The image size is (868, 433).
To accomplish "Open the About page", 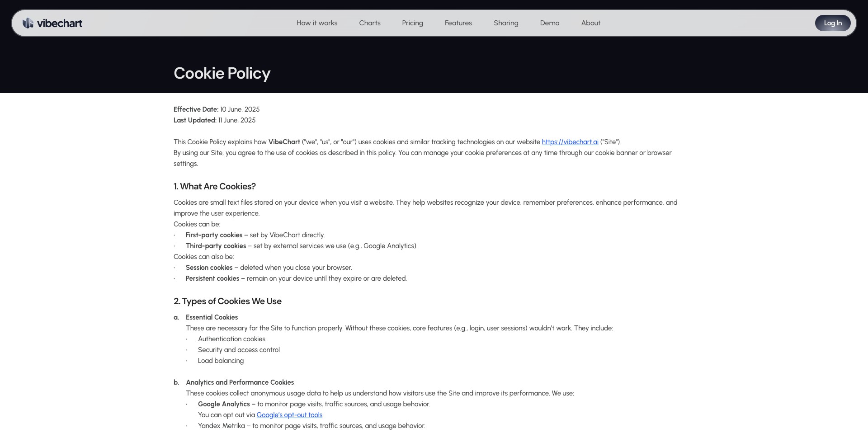I will pyautogui.click(x=591, y=23).
